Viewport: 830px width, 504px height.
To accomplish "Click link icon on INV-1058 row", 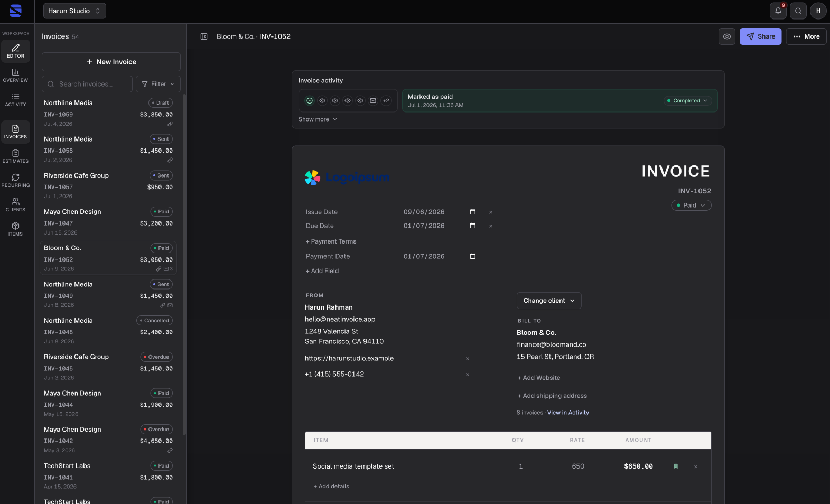I will tap(170, 160).
